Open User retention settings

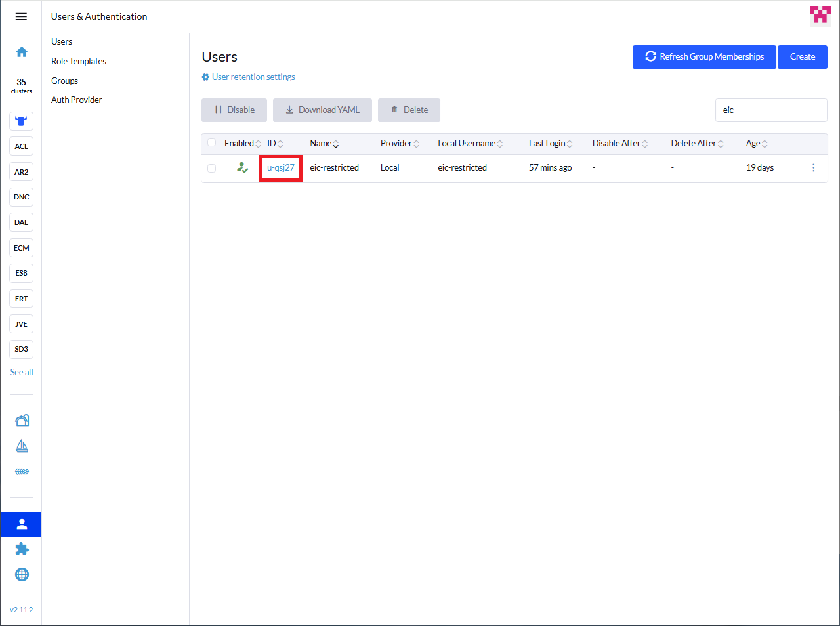248,77
